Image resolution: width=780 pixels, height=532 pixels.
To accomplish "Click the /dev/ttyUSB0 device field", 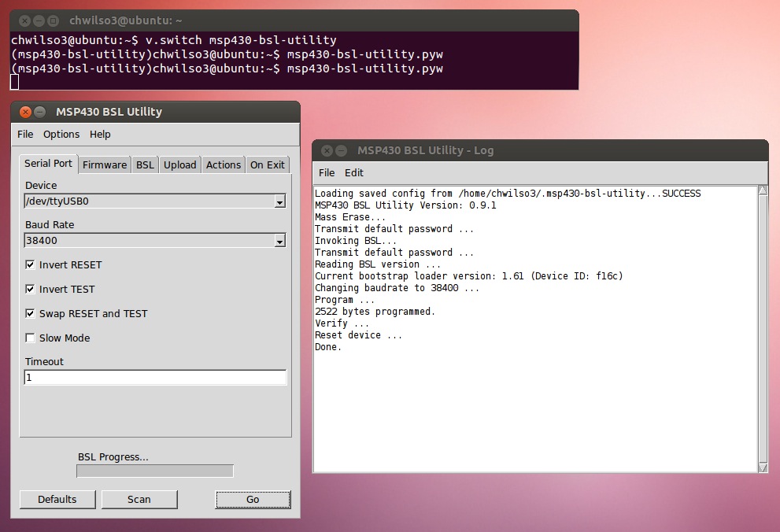I will (x=155, y=201).
